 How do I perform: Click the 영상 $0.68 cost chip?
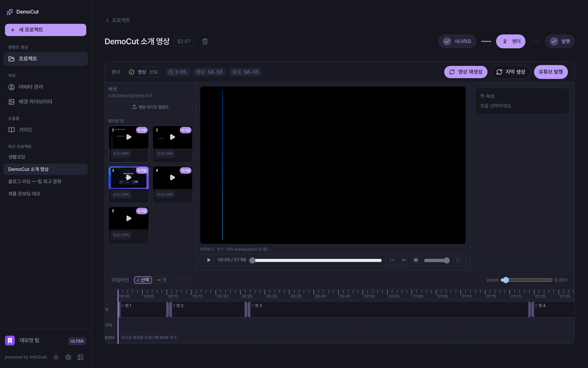209,72
